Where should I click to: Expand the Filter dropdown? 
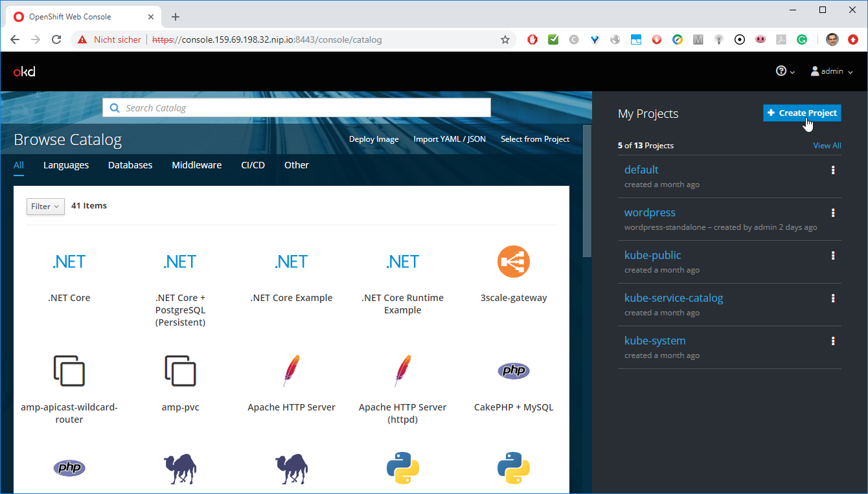coord(45,206)
